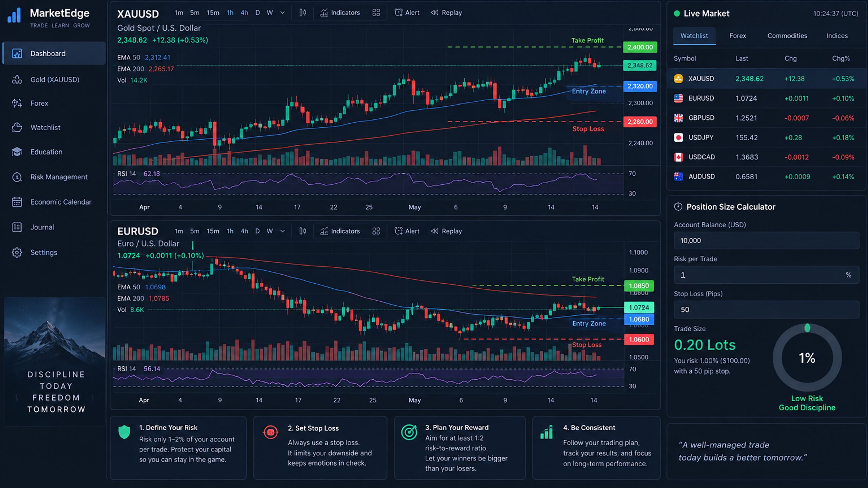Image resolution: width=868 pixels, height=488 pixels.
Task: Click the Watchlist sidebar icon
Action: (17, 127)
